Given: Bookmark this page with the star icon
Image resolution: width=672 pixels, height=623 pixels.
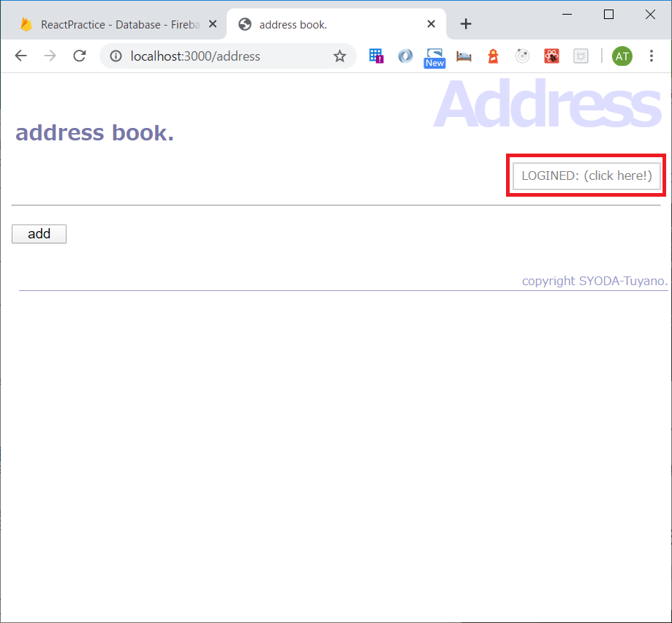Looking at the screenshot, I should (339, 56).
